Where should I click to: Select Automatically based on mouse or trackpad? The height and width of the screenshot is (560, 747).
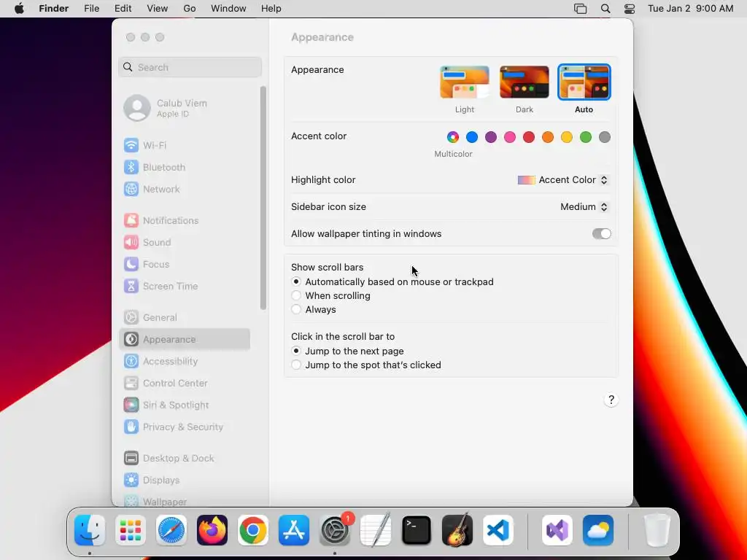point(296,282)
